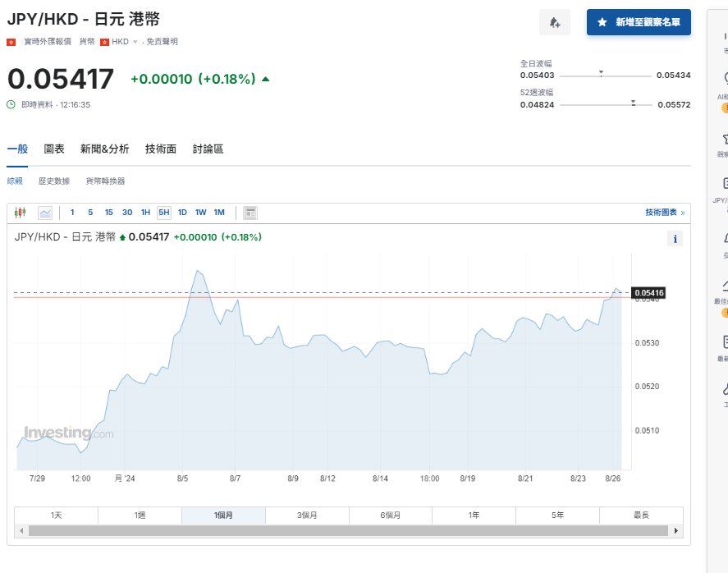Click the 52週波幅 range slider marker
The height and width of the screenshot is (573, 728).
point(632,103)
